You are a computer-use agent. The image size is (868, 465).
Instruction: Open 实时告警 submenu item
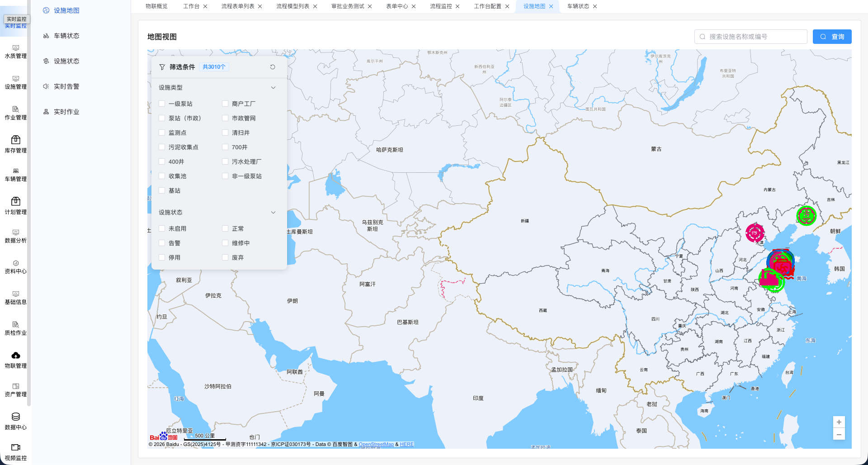(66, 86)
